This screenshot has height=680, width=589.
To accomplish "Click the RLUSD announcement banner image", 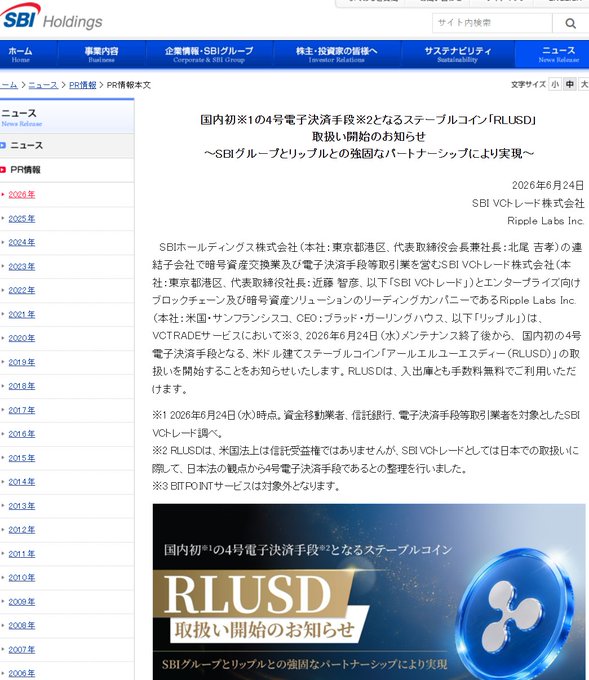I will [369, 592].
